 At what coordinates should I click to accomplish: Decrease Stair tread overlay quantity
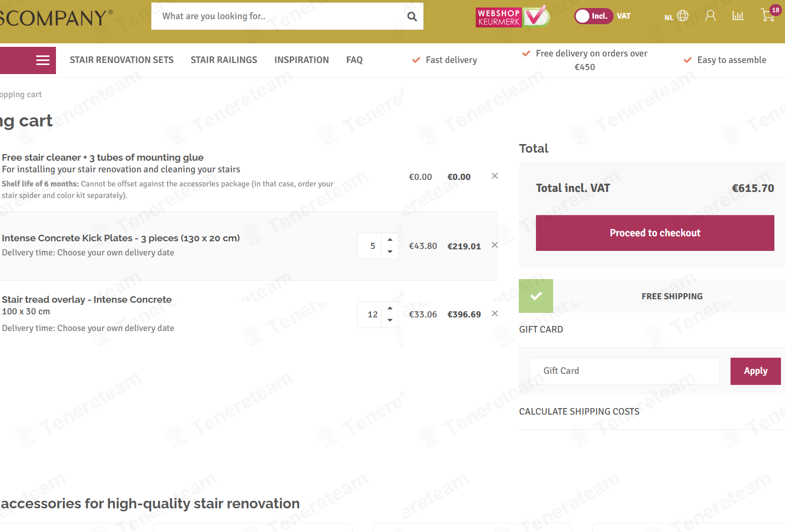click(x=390, y=320)
